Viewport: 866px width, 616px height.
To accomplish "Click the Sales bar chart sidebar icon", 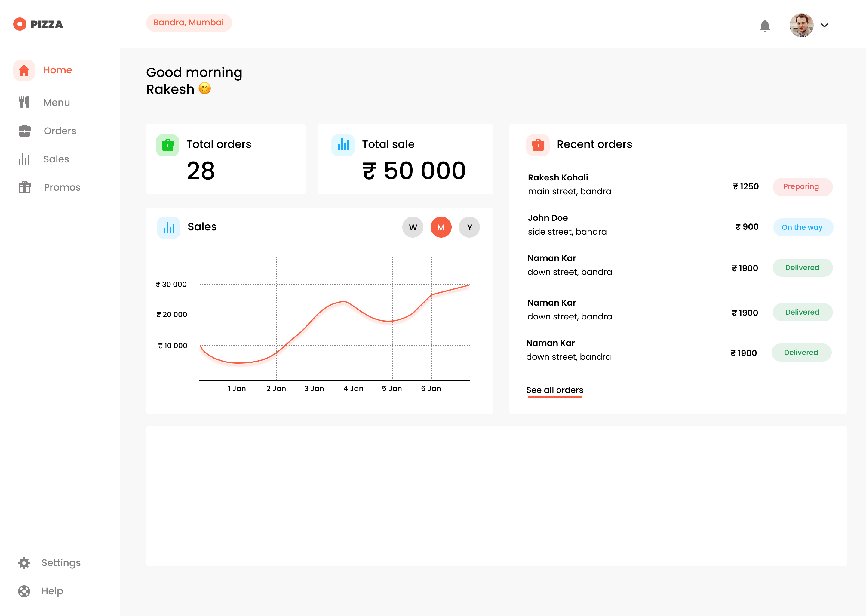I will coord(24,159).
